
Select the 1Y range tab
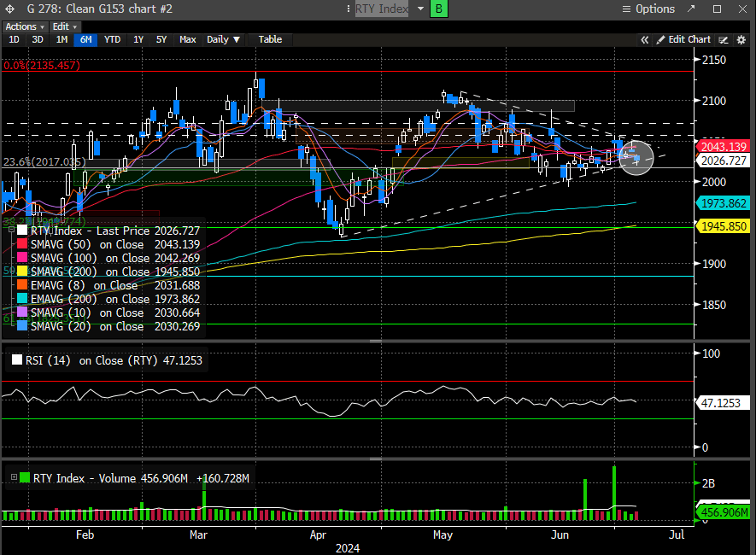(138, 39)
